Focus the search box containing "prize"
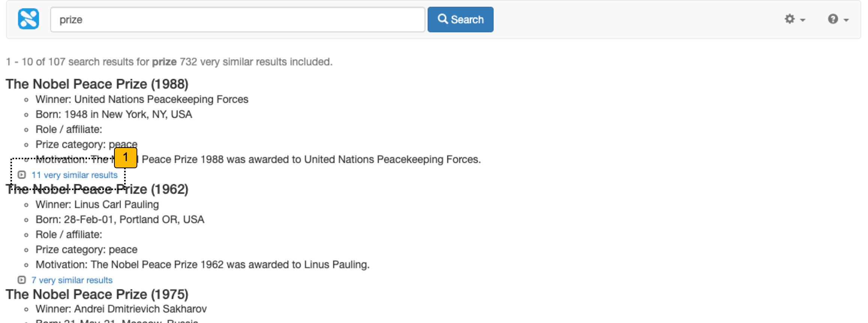Viewport: 868px width, 323px height. point(237,20)
